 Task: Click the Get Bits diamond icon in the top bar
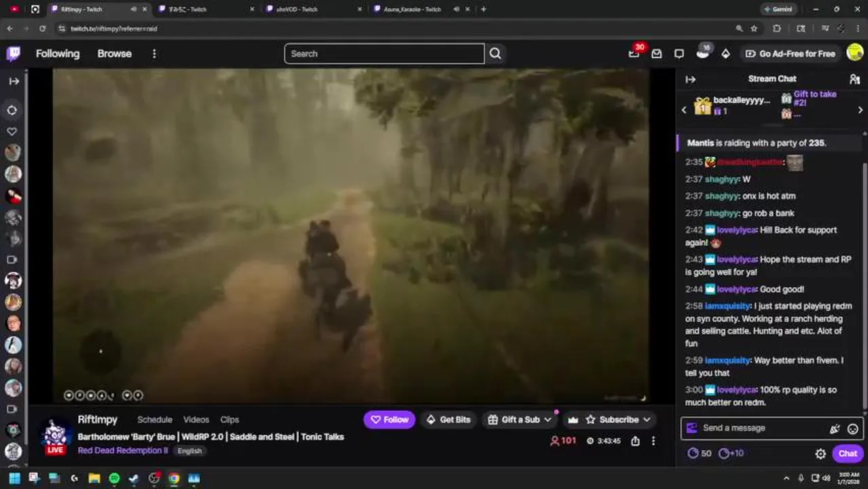coord(725,54)
